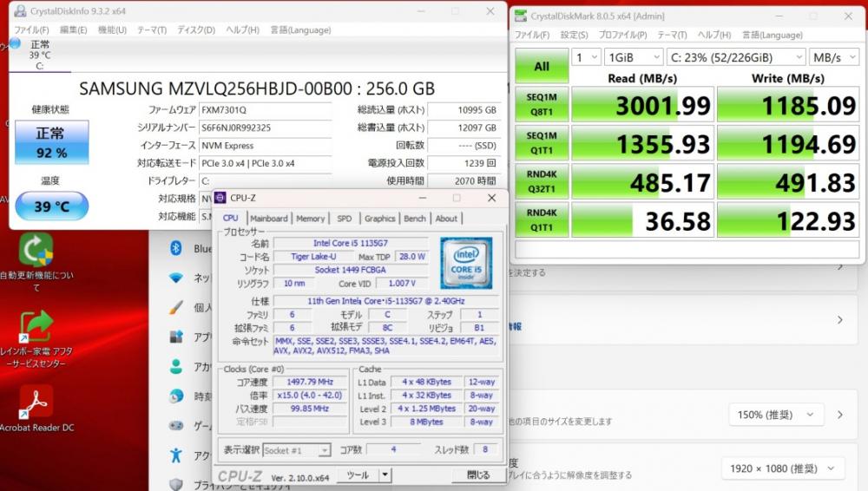Open Bluetooth section icon in Settings sidebar
The image size is (868, 491).
(176, 249)
